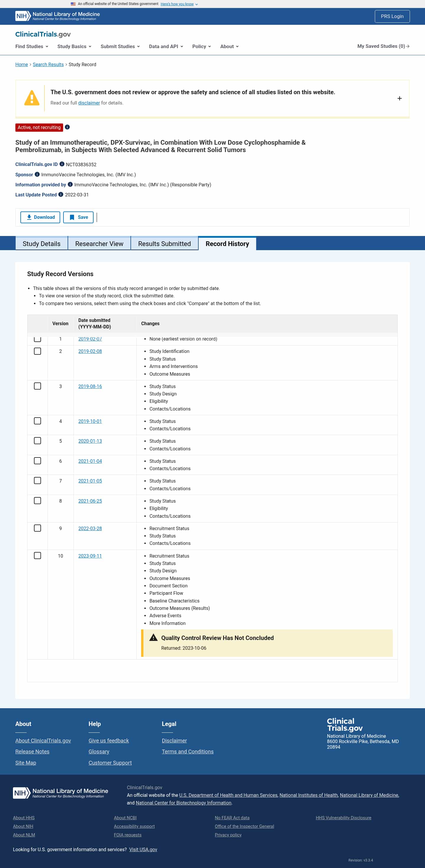Click the NIH National Library of Medicine logo
This screenshot has height=868, width=425.
[x=58, y=16]
